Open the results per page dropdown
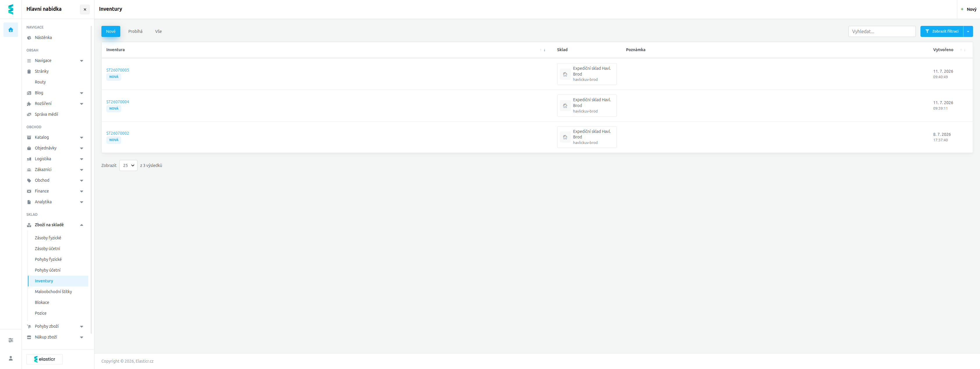 pyautogui.click(x=128, y=166)
